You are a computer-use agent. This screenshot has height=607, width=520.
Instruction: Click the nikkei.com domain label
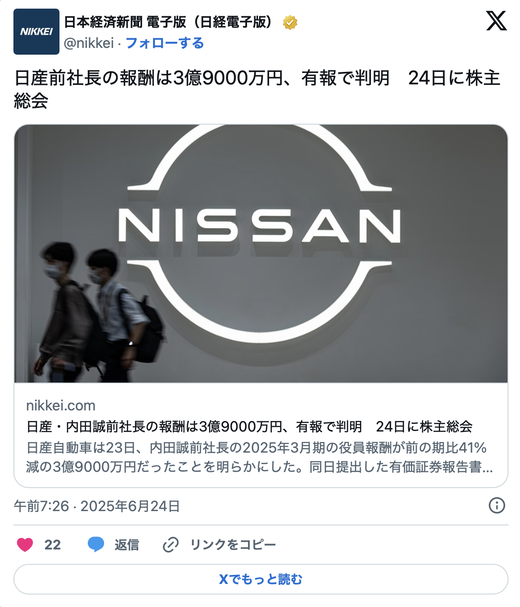click(x=61, y=405)
